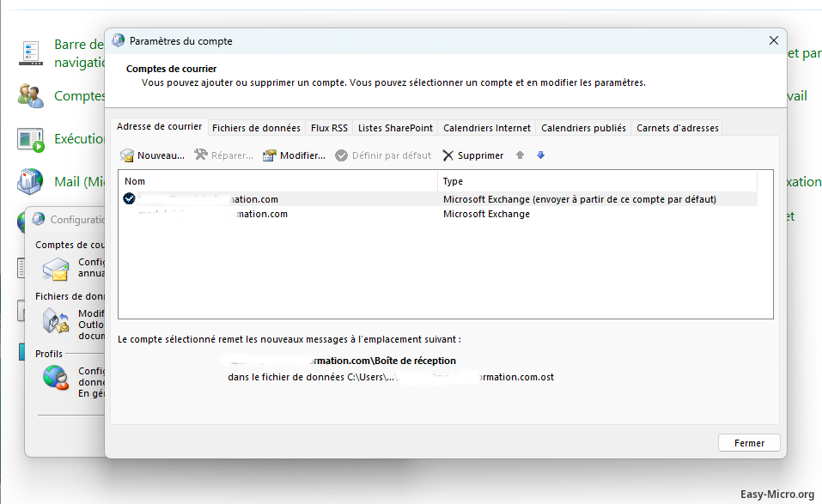Click Configuration dialog title icon
This screenshot has width=822, height=504.
click(39, 219)
